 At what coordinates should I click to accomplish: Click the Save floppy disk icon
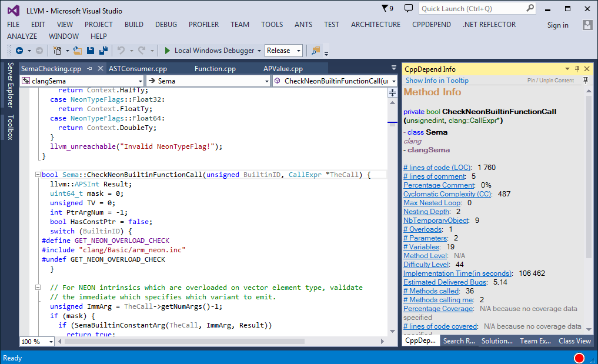point(91,51)
